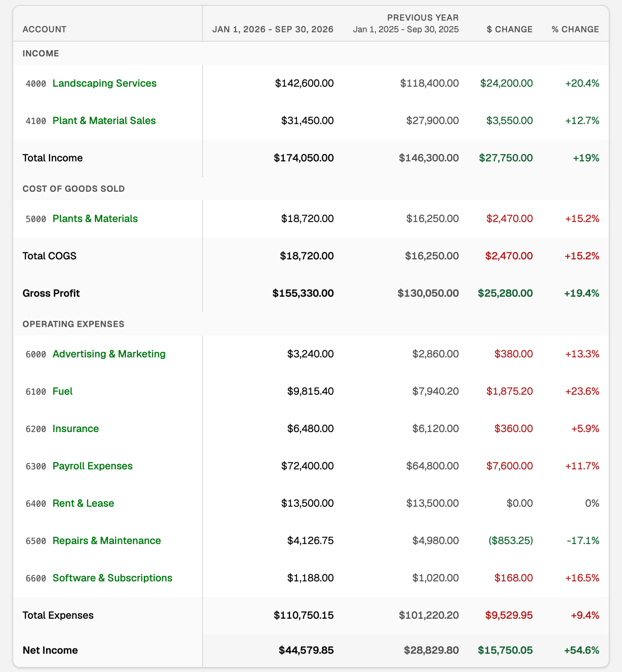Open the Fuel account link
The image size is (622, 672).
pos(63,391)
